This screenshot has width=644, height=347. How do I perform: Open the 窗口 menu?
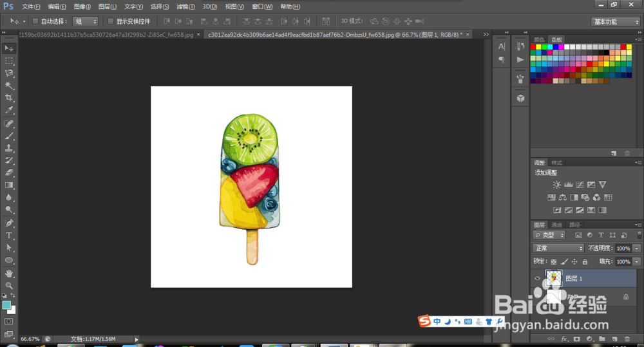click(x=262, y=6)
